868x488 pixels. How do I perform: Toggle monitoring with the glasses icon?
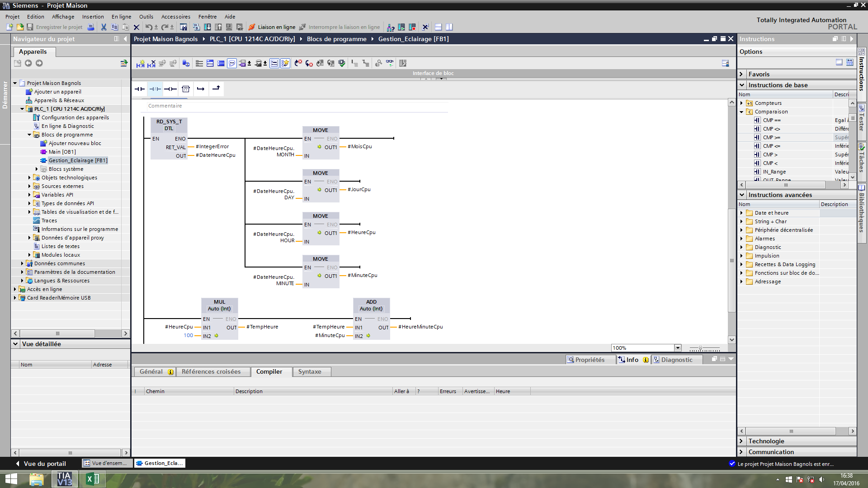point(390,64)
